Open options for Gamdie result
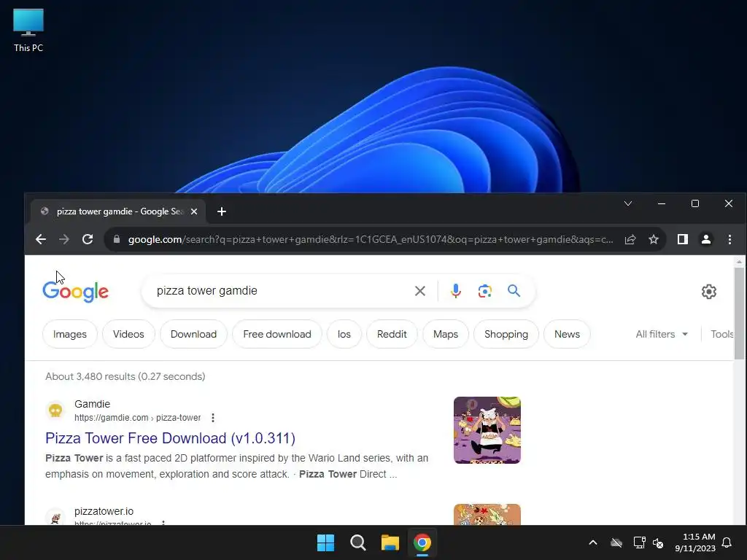747x560 pixels. (213, 418)
